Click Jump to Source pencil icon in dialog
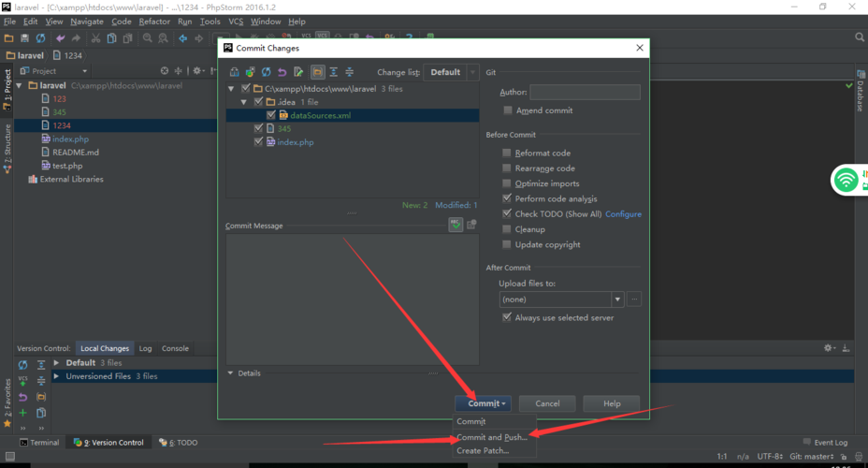The width and height of the screenshot is (868, 468). pyautogui.click(x=298, y=72)
